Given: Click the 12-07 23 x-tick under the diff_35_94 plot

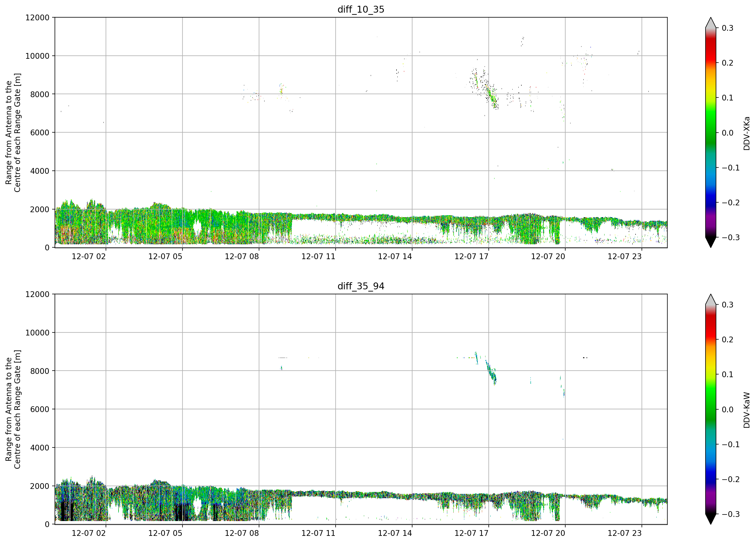Looking at the screenshot, I should pos(625,533).
